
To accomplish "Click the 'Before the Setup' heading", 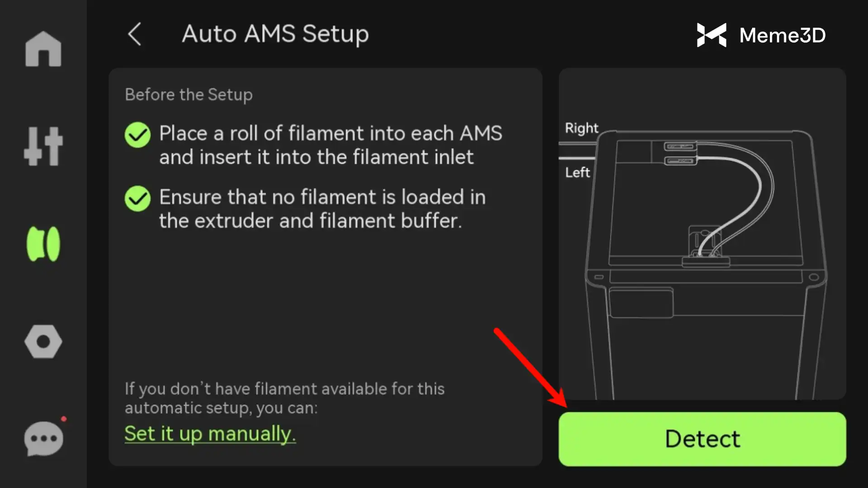I will [189, 95].
